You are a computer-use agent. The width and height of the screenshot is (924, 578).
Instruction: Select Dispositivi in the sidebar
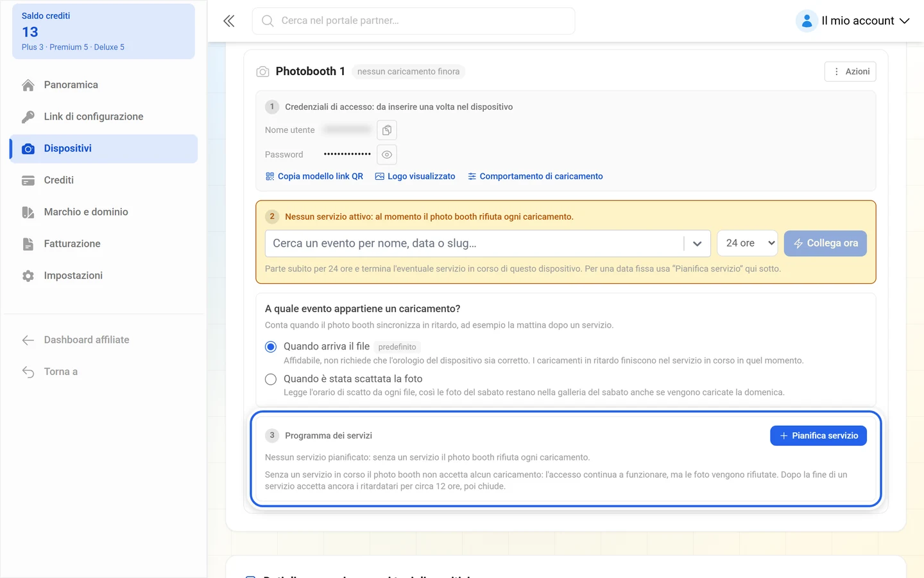point(103,148)
